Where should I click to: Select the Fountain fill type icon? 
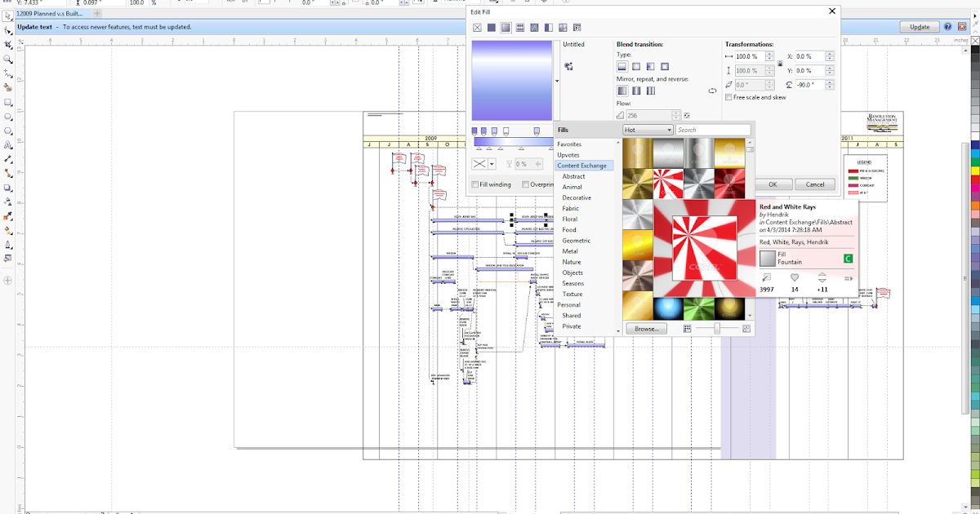(506, 28)
